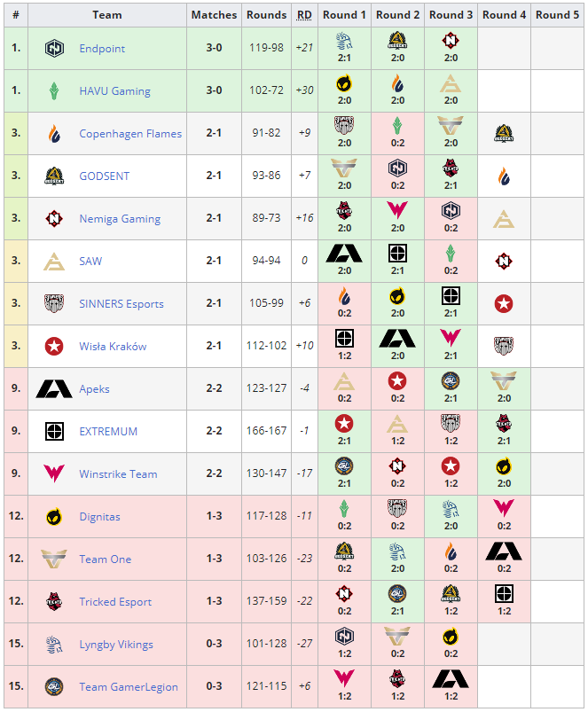Click the Wisła Kraków star logo
Image resolution: width=588 pixels, height=712 pixels.
coord(54,347)
